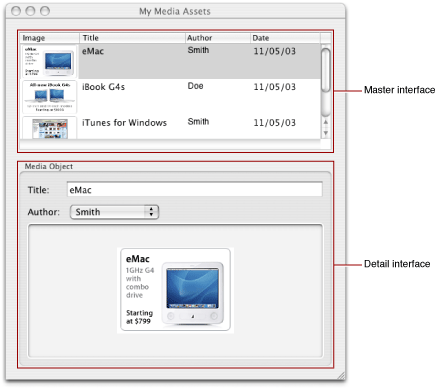Sort by the Image column header

(50, 38)
